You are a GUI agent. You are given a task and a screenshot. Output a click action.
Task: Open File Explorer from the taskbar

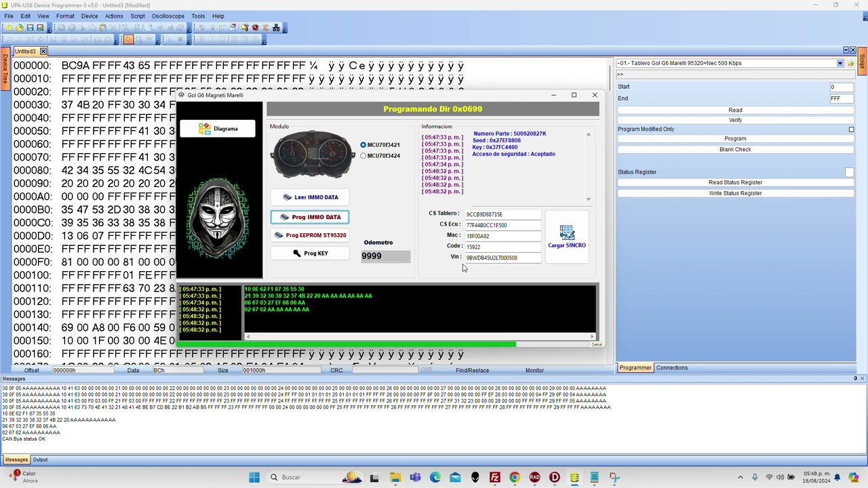point(395,477)
